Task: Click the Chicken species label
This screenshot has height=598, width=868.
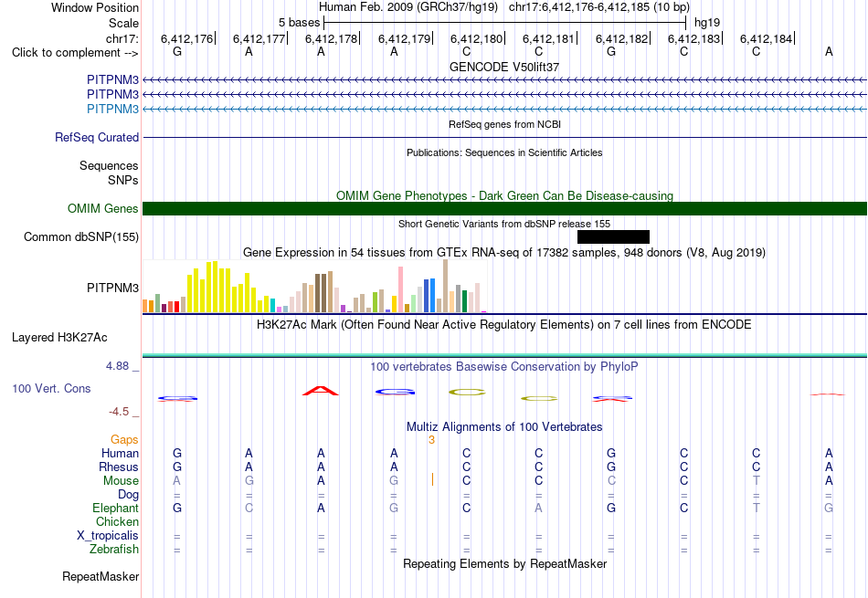Action: pos(117,521)
